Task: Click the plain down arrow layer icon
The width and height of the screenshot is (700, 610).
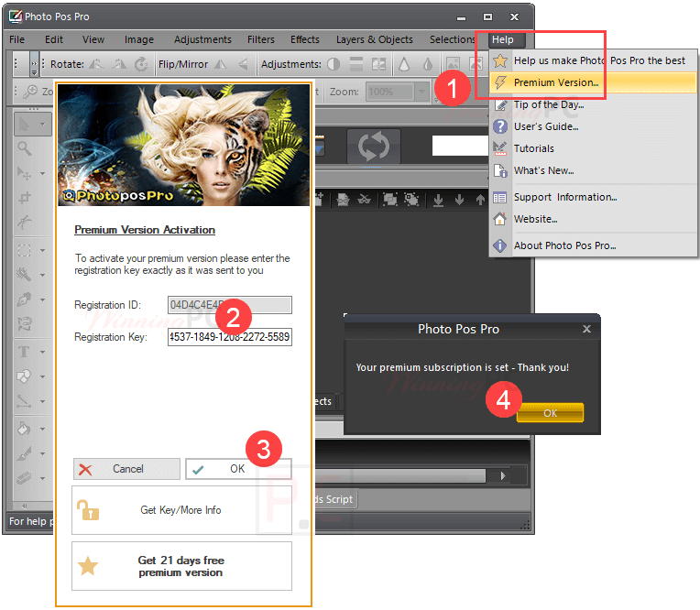Action: [459, 200]
